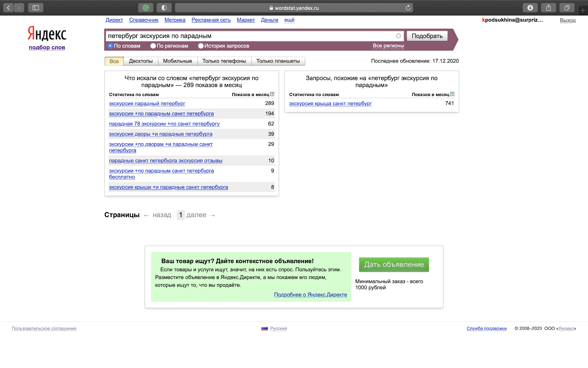The height and width of the screenshot is (368, 588).
Task: Select page number 1 in pagination
Action: [x=180, y=215]
